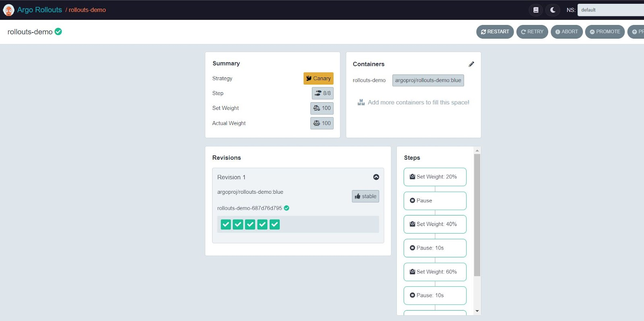
Task: Collapse Revision 1 with chevron
Action: pos(376,177)
